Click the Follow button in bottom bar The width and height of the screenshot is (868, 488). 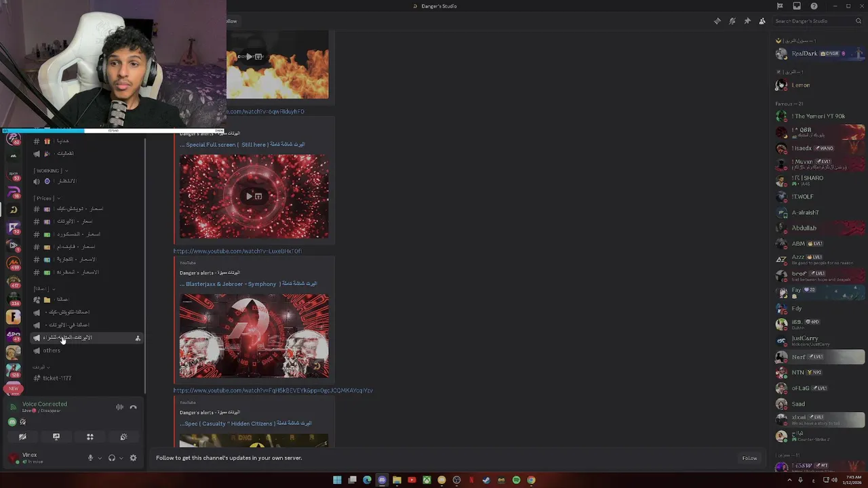point(749,458)
